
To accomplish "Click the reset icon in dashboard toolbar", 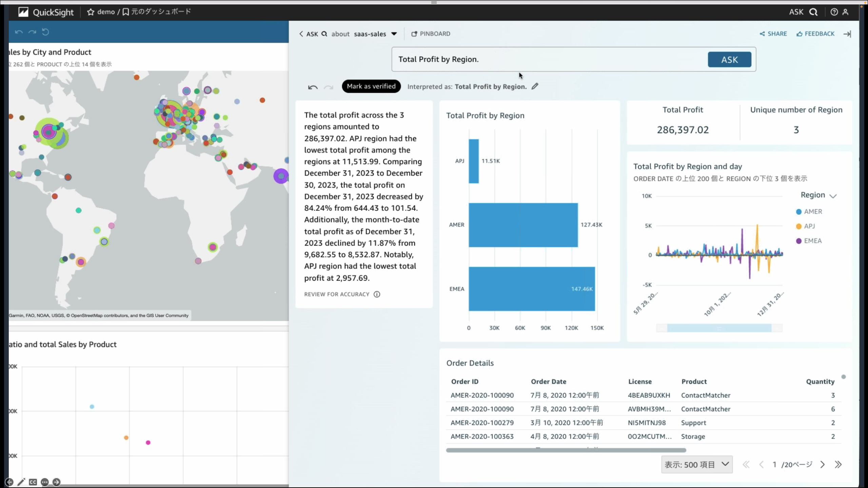I will (x=45, y=32).
